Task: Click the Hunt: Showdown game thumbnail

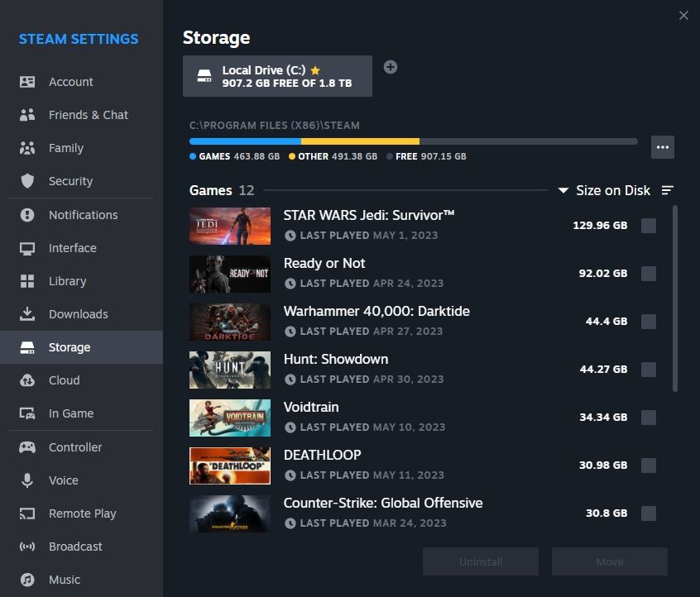Action: pos(229,369)
